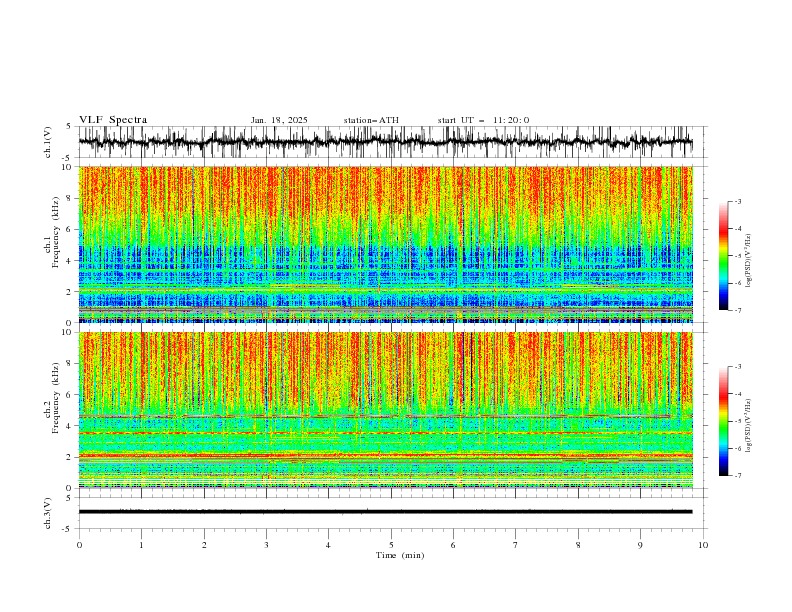Click the date text "Jan. 18, 2025"

click(279, 120)
